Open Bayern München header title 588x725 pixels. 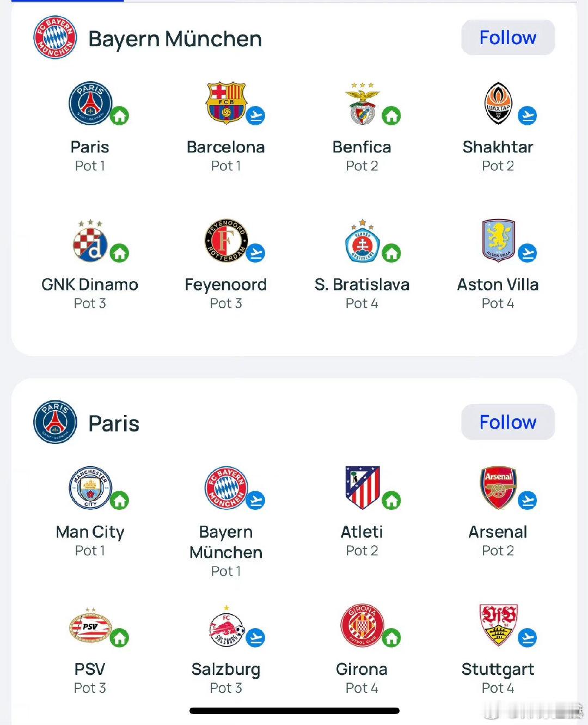[175, 39]
